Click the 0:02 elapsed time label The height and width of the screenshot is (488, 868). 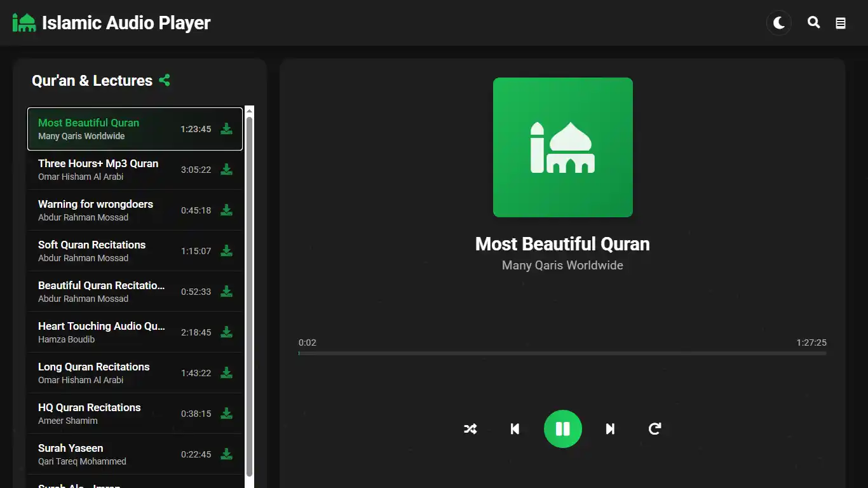tap(308, 342)
